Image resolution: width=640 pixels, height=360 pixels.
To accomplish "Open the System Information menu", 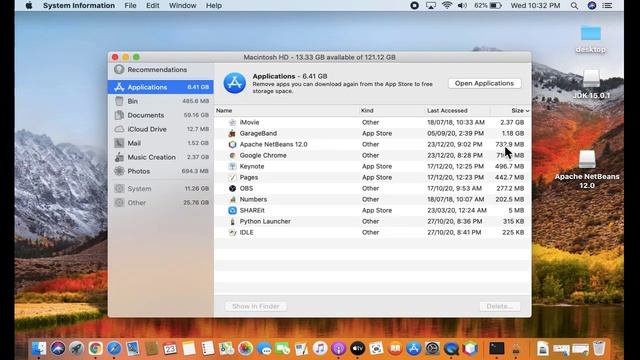I will tap(79, 6).
